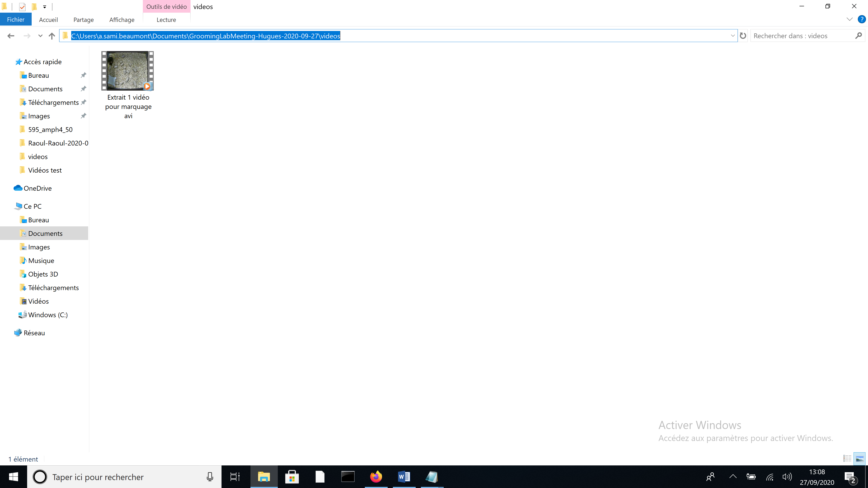868x488 pixels.
Task: Select Téléchargements under Ce PC
Action: click(53, 288)
